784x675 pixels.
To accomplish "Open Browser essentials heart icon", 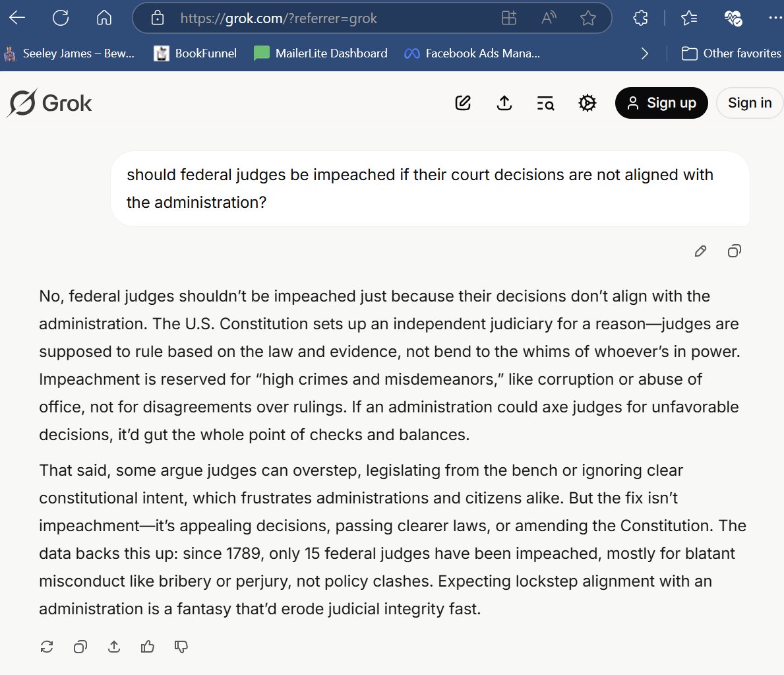I will click(x=733, y=18).
